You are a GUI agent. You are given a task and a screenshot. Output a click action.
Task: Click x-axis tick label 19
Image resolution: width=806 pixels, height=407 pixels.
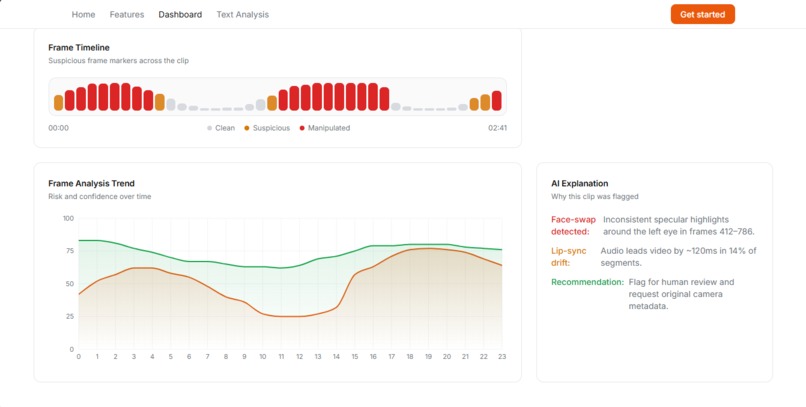(428, 357)
